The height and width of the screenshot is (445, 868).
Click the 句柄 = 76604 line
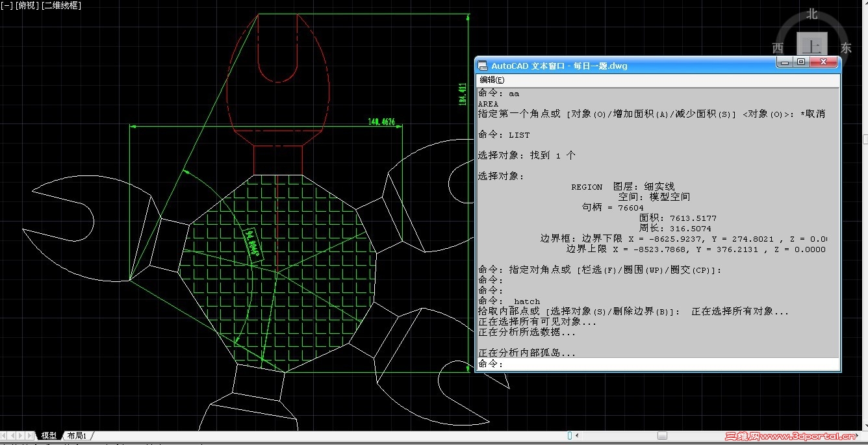[613, 207]
